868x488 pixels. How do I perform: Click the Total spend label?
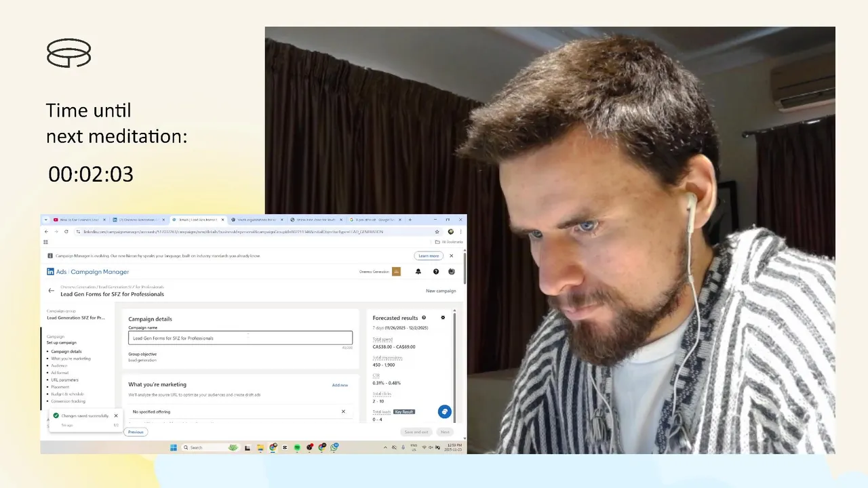382,339
